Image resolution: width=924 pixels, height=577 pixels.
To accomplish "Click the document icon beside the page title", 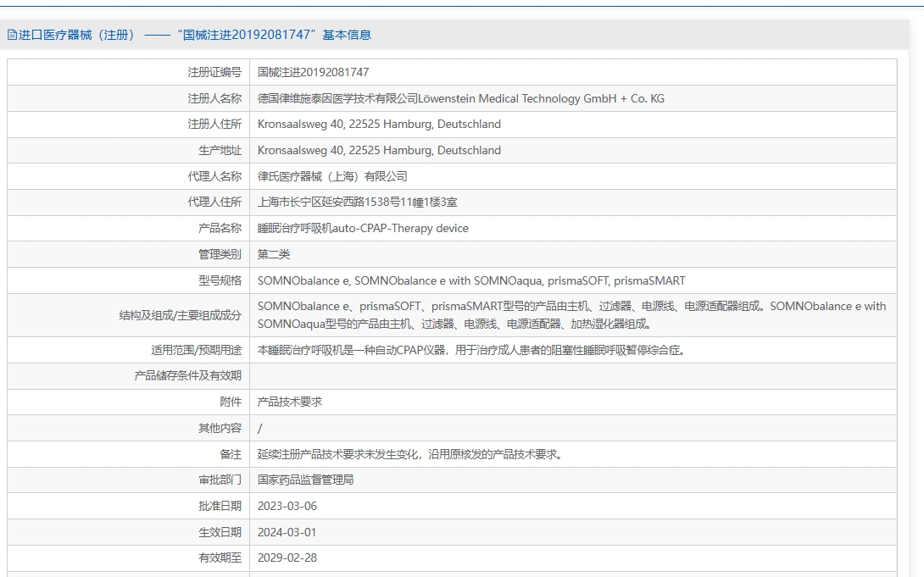I will coord(12,35).
